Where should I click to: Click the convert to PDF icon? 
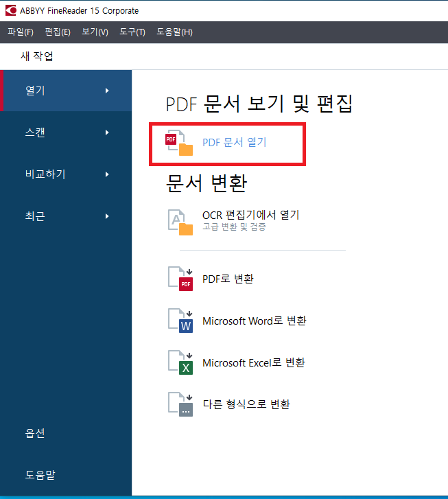180,279
